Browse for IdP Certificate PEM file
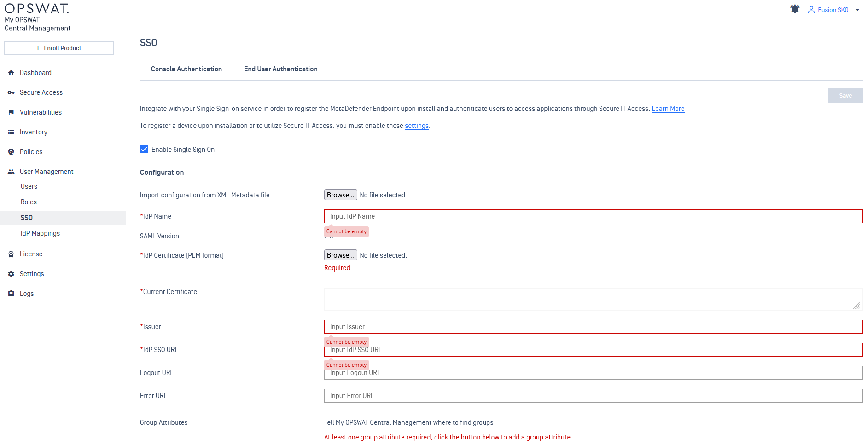Viewport: 868px width, 445px height. click(341, 255)
